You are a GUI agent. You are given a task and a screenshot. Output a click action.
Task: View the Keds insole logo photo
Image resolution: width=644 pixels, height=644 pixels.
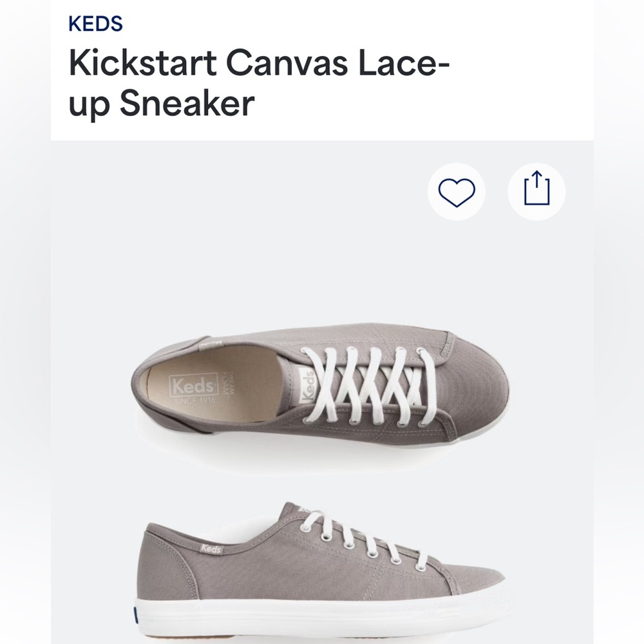click(193, 386)
